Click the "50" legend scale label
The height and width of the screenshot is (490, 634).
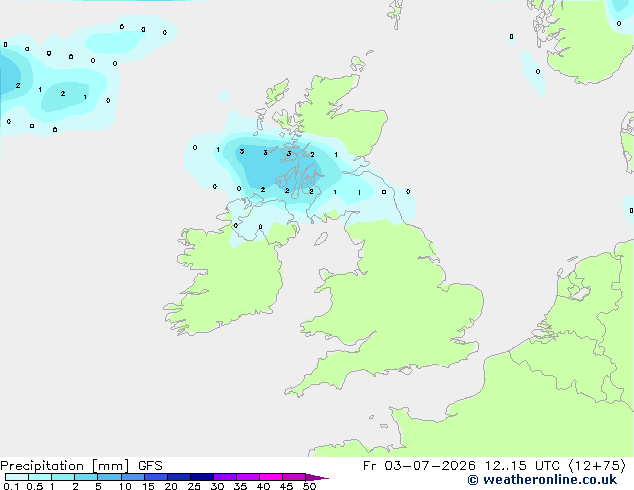tap(309, 486)
